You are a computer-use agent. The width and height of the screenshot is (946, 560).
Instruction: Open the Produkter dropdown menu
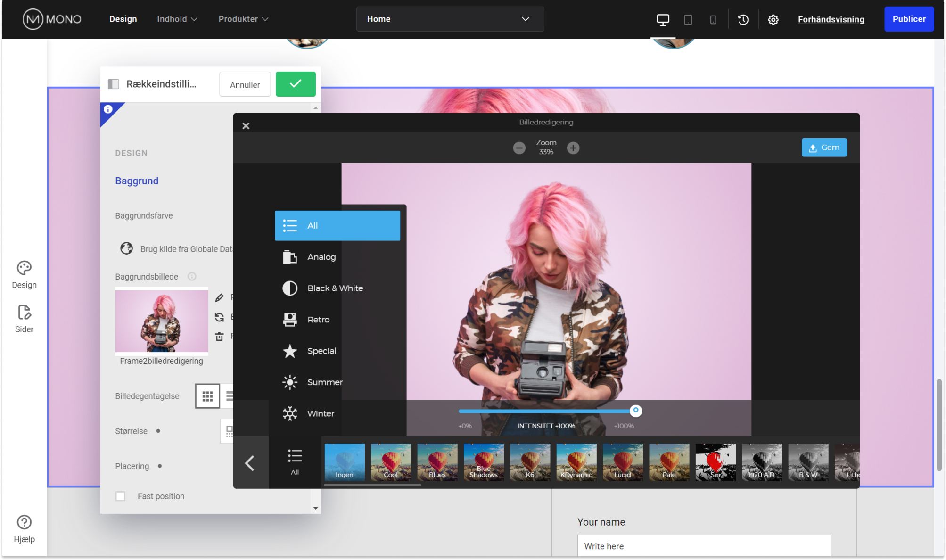[243, 19]
